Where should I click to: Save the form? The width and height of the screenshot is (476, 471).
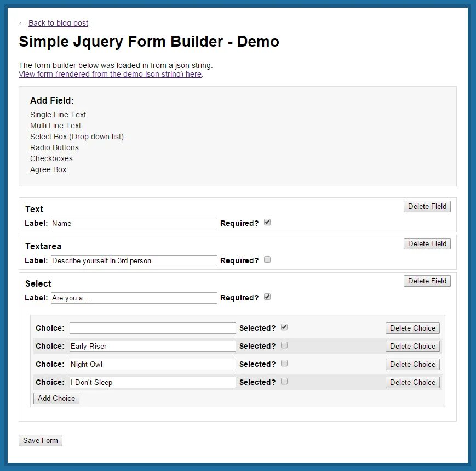tap(41, 440)
